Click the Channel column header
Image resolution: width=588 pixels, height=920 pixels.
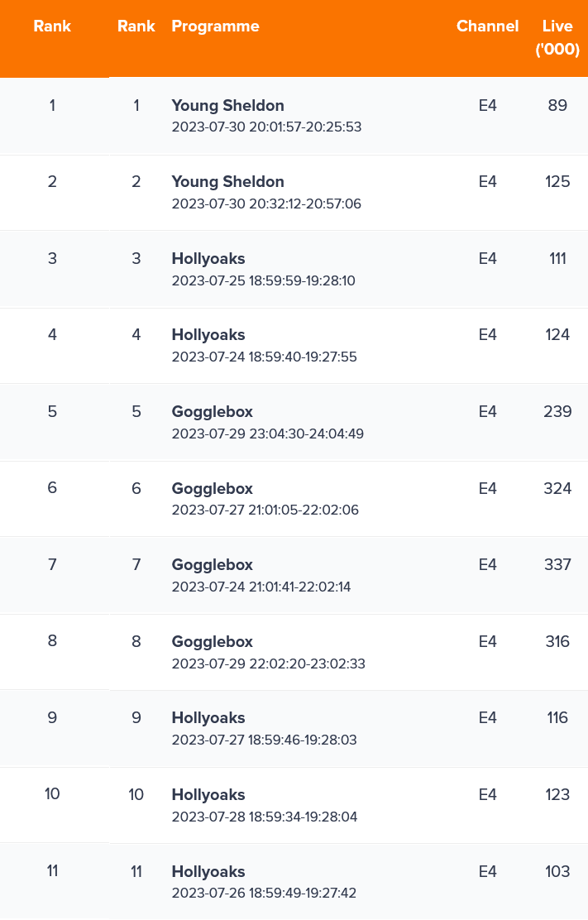487,26
